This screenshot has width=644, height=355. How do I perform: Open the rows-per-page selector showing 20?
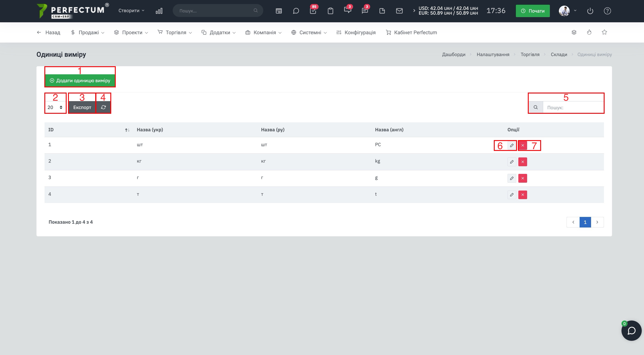(x=55, y=107)
